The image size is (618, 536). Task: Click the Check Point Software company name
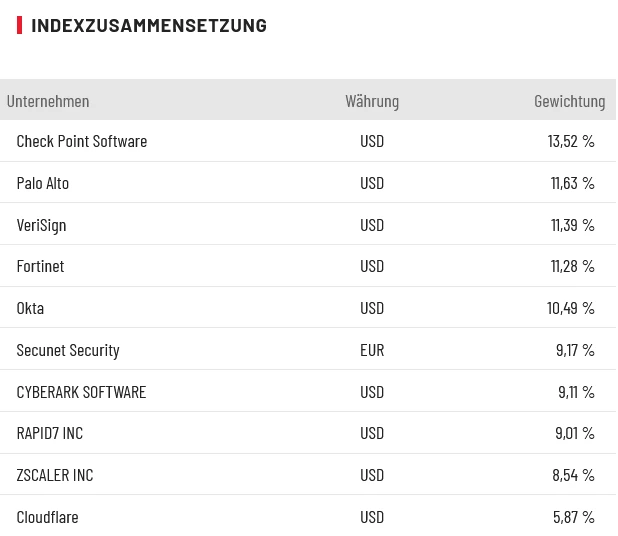pyautogui.click(x=82, y=141)
